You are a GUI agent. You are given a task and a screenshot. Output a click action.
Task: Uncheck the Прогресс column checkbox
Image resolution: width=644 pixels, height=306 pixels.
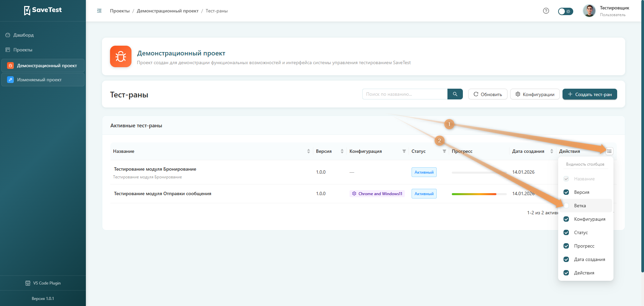566,246
